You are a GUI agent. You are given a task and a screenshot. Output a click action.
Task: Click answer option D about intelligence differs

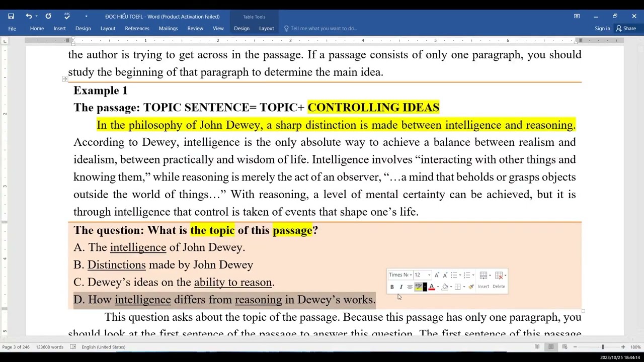click(x=224, y=300)
